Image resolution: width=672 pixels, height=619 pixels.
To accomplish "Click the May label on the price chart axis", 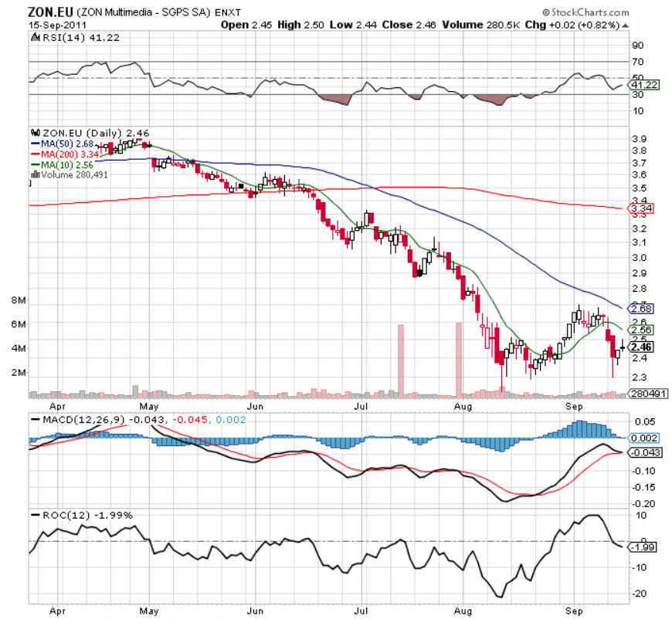I will coord(149,406).
